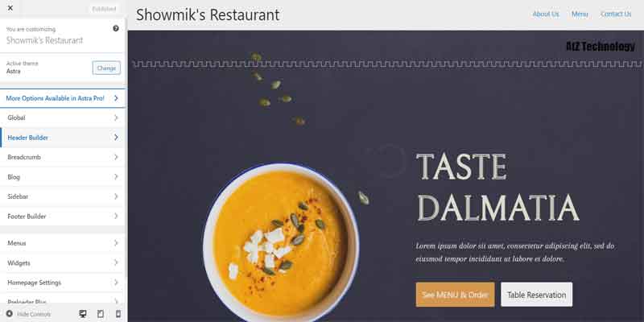Viewport: 644px width, 322px height.
Task: Open the Widgets section
Action: tap(63, 263)
